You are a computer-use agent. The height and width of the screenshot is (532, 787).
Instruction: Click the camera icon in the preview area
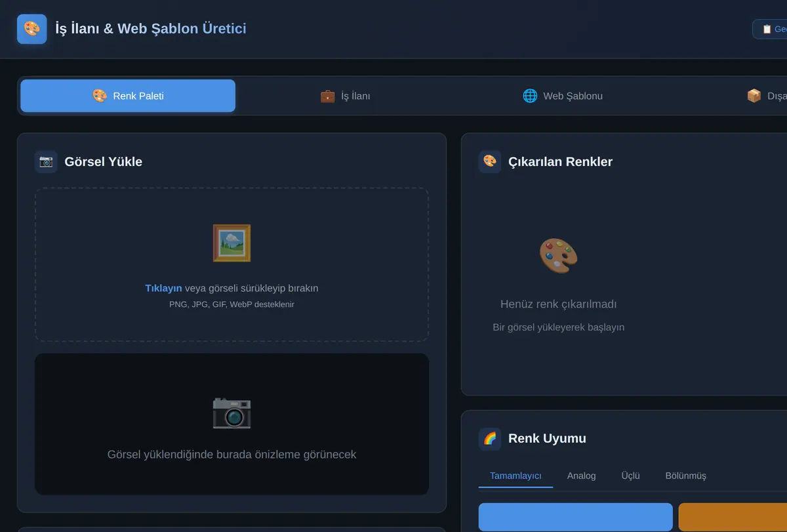click(x=232, y=413)
